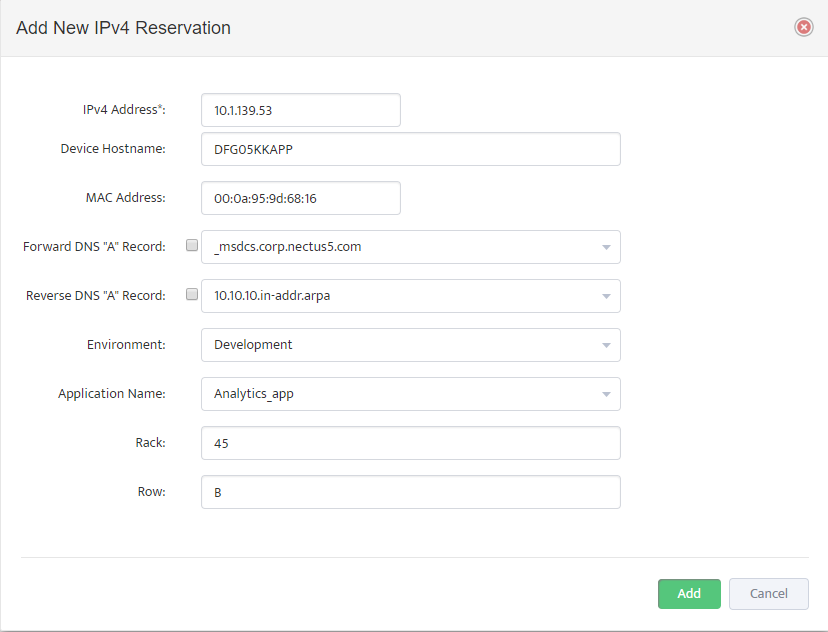Click the green Add button

pyautogui.click(x=689, y=593)
